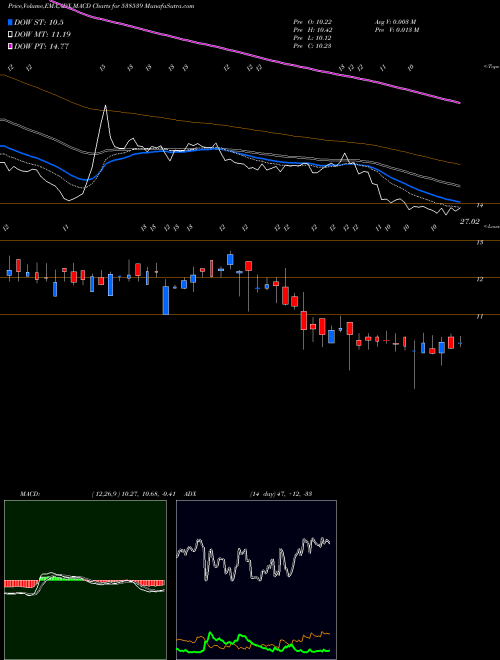
Task: Click the 'DOW MT: 11.19' legend label
Action: [x=42, y=35]
